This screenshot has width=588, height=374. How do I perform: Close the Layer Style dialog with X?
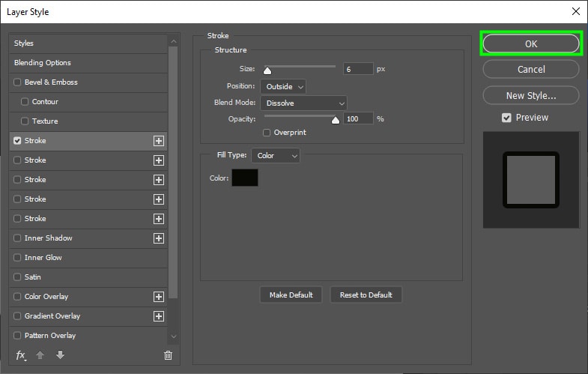pos(576,11)
